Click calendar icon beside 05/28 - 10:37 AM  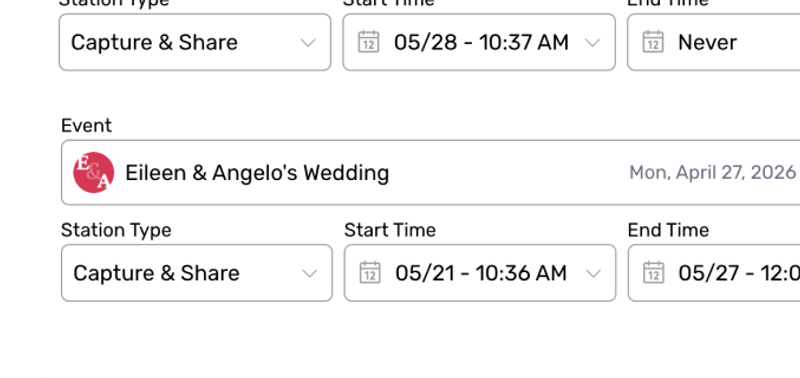(368, 42)
